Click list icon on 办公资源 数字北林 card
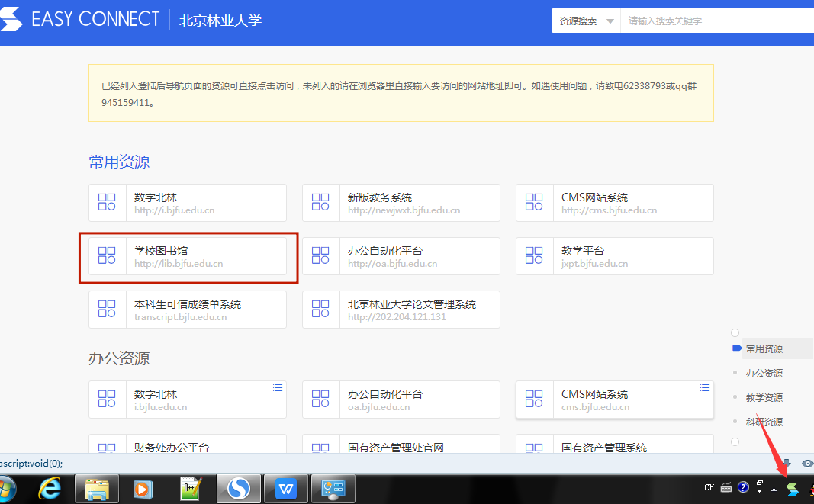This screenshot has width=814, height=504. tap(278, 388)
